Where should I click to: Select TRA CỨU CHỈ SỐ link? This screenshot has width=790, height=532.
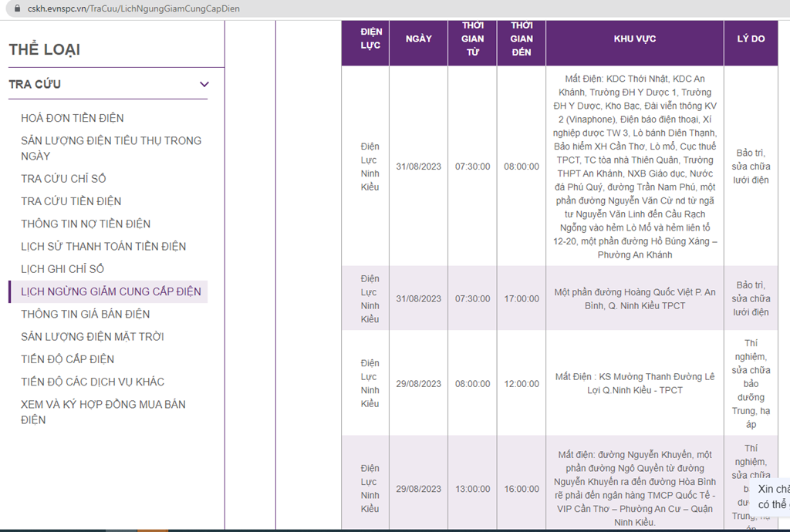tap(63, 178)
